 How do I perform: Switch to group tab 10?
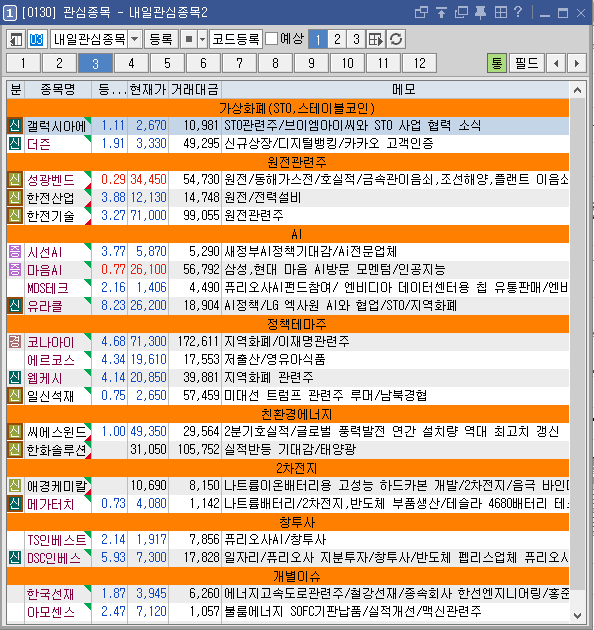348,63
